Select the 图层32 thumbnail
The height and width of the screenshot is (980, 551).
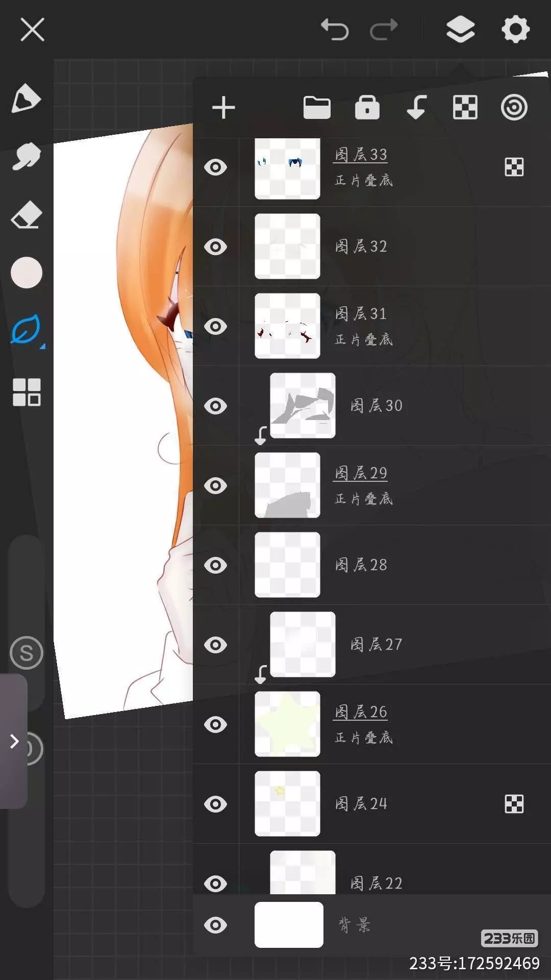click(x=287, y=247)
